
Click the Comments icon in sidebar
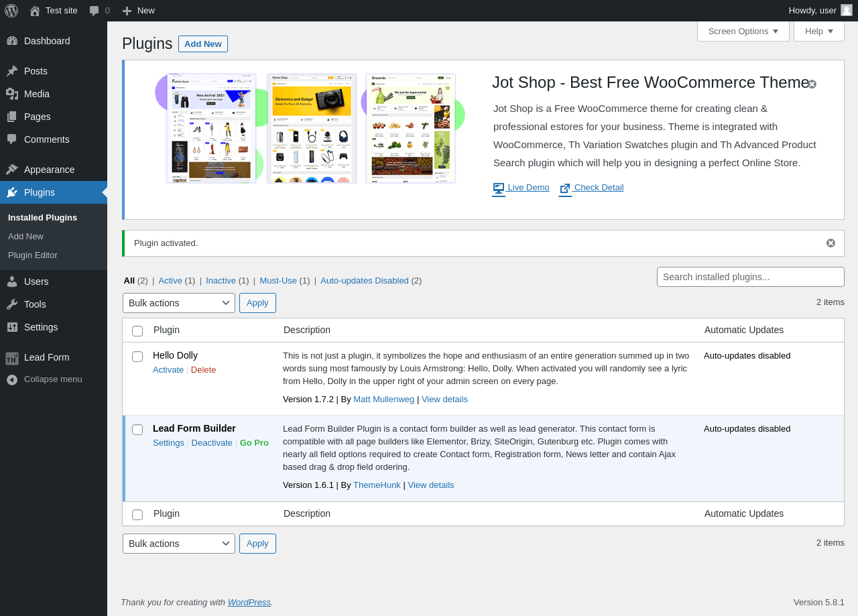coord(12,139)
